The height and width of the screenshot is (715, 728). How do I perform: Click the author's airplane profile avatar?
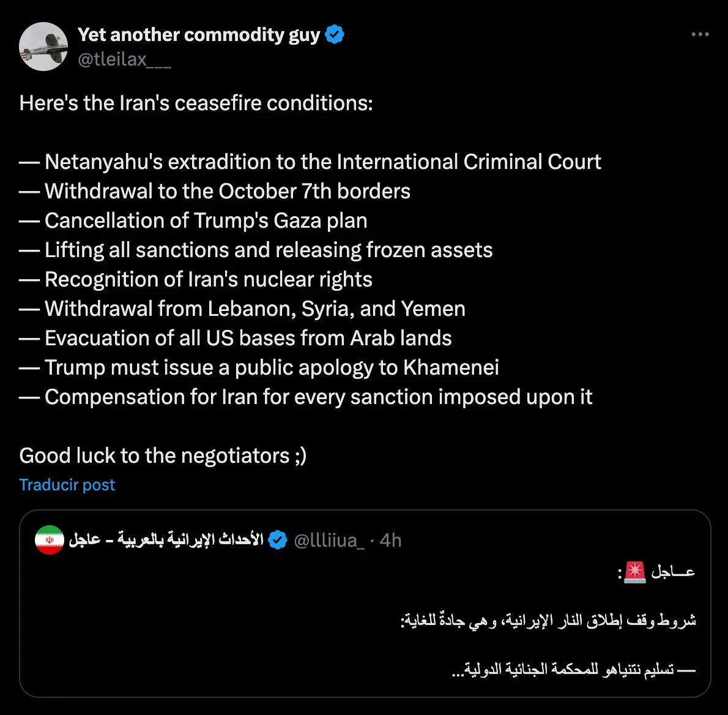[43, 47]
